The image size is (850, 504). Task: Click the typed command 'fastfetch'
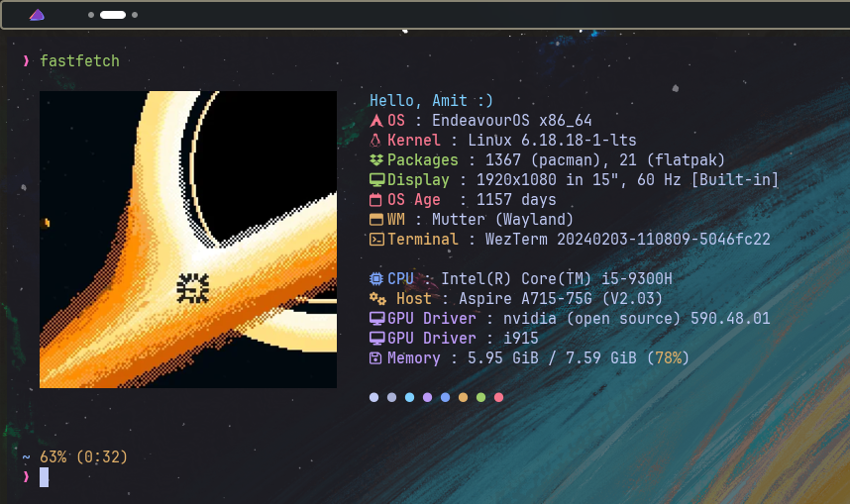click(79, 60)
